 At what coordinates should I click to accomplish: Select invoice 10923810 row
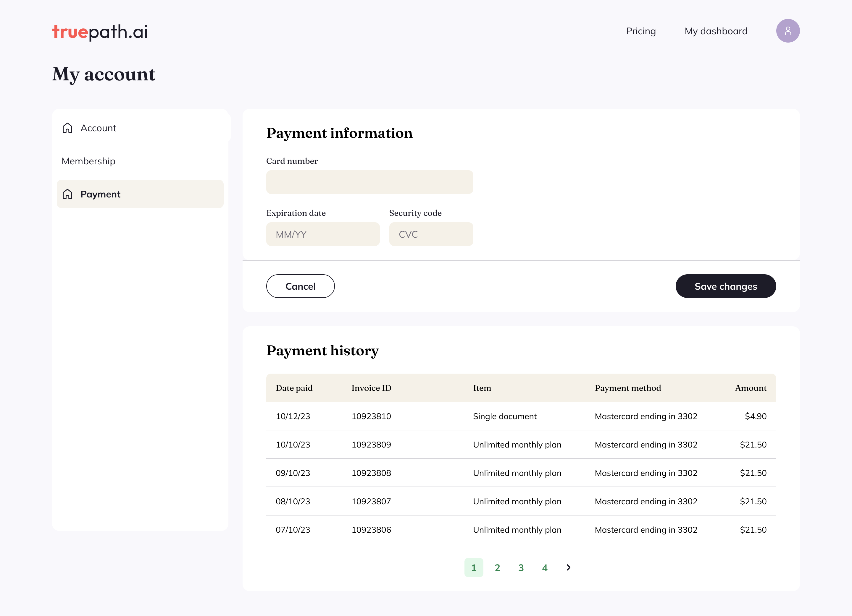521,416
